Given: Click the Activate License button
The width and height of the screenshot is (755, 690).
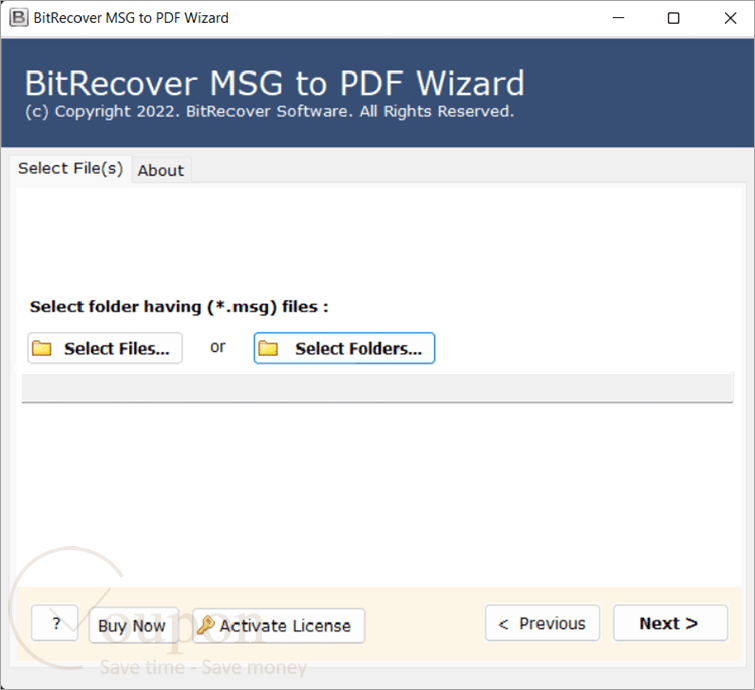Looking at the screenshot, I should point(279,625).
